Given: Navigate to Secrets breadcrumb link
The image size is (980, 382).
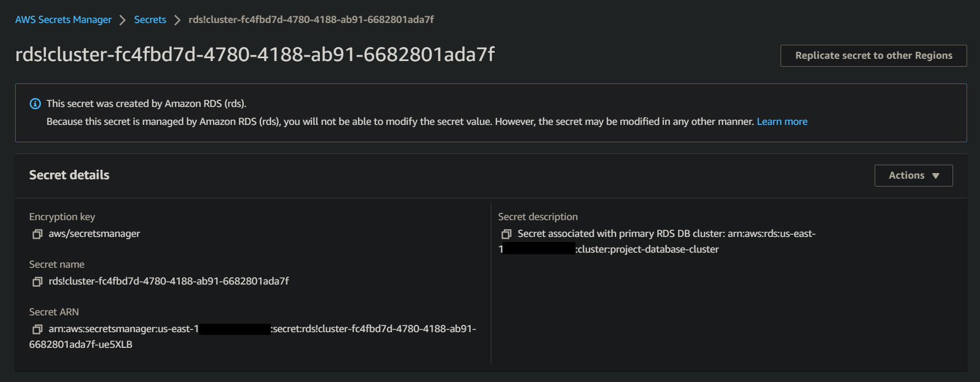Looking at the screenshot, I should point(150,20).
